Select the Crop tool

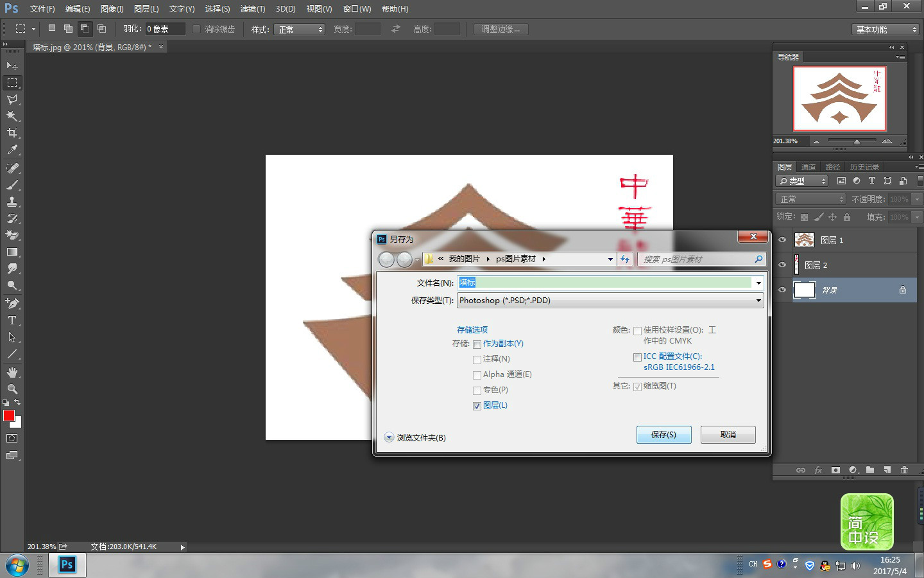click(12, 133)
